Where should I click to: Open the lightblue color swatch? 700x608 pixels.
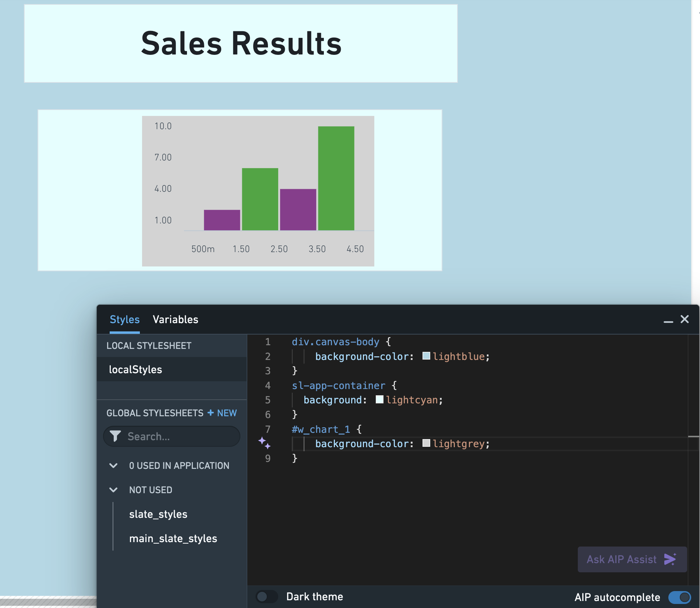click(x=426, y=356)
